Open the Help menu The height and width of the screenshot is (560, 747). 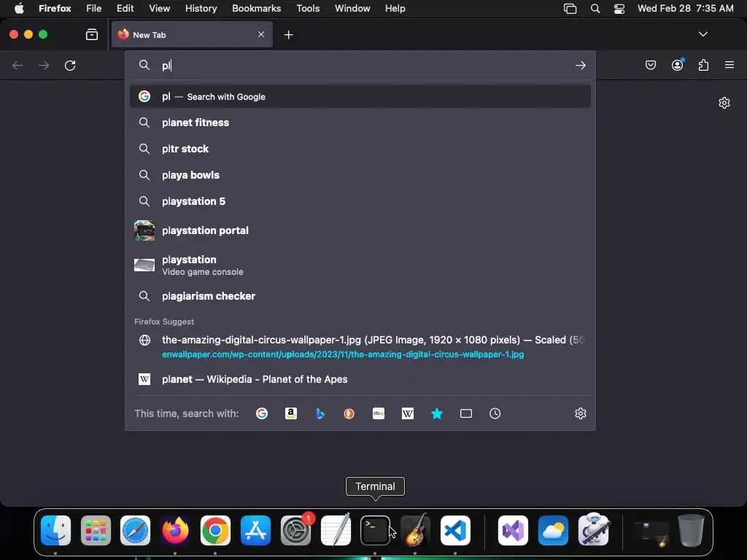[x=395, y=8]
